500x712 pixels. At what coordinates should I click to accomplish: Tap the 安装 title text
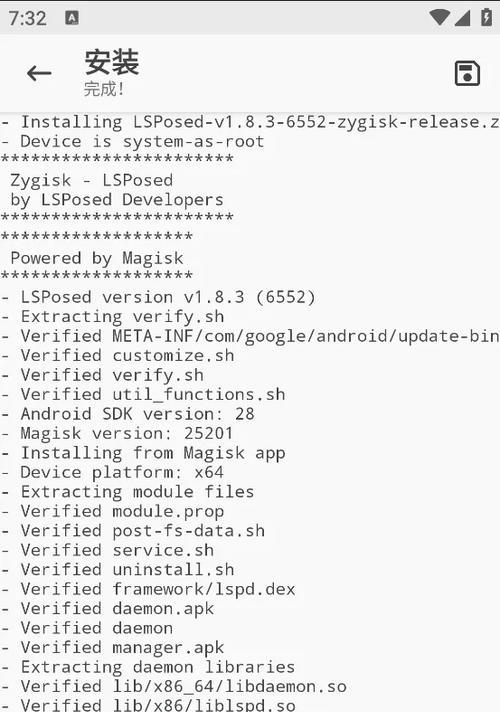(112, 62)
